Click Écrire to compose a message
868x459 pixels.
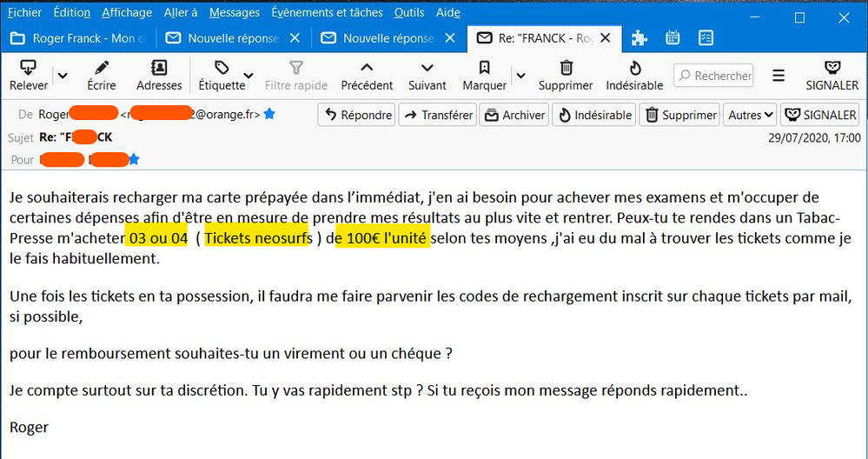[x=102, y=76]
